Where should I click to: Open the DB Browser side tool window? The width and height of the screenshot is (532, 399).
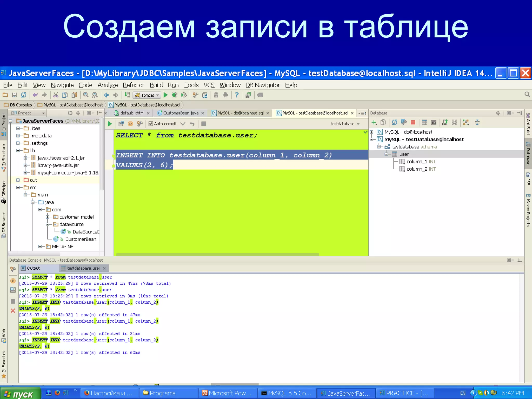(4, 225)
